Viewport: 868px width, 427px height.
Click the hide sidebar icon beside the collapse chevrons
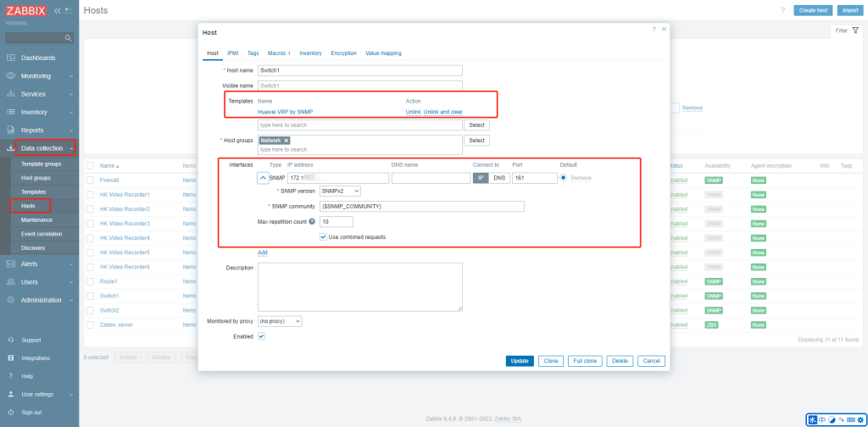[x=68, y=10]
